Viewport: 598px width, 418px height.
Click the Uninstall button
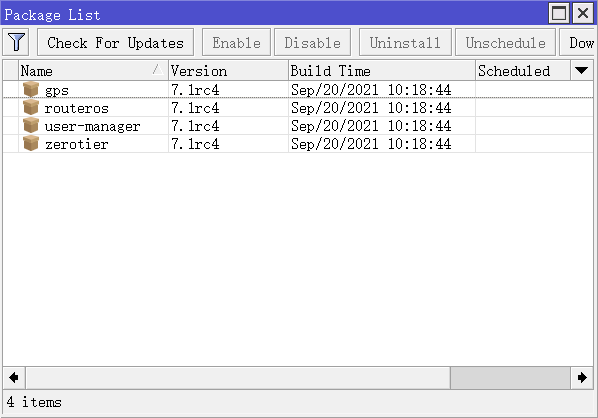[x=405, y=42]
